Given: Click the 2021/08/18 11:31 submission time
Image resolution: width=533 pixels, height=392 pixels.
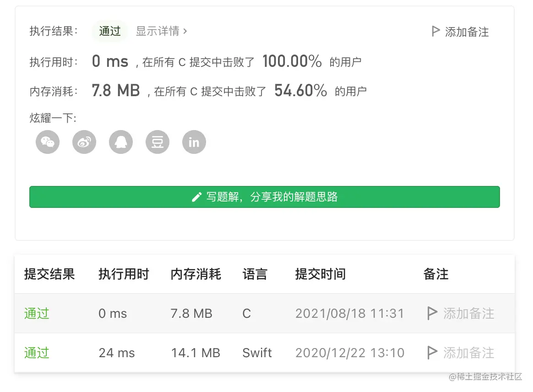Looking at the screenshot, I should 350,314.
